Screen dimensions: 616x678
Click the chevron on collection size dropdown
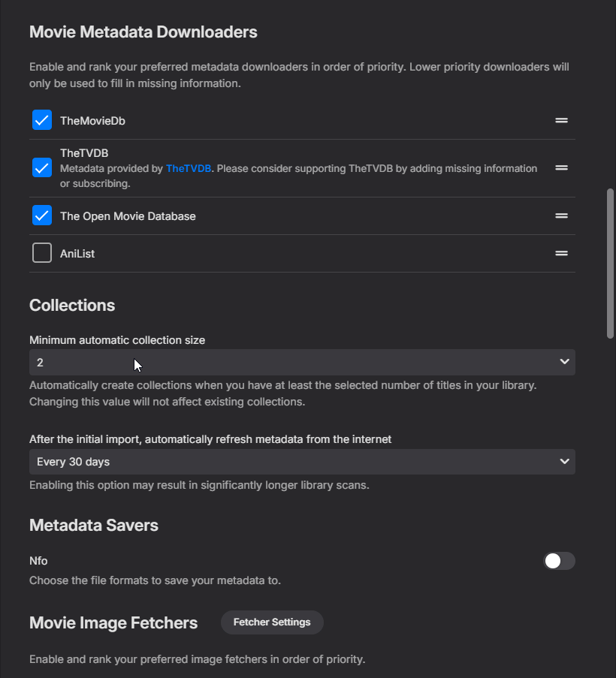coord(565,362)
